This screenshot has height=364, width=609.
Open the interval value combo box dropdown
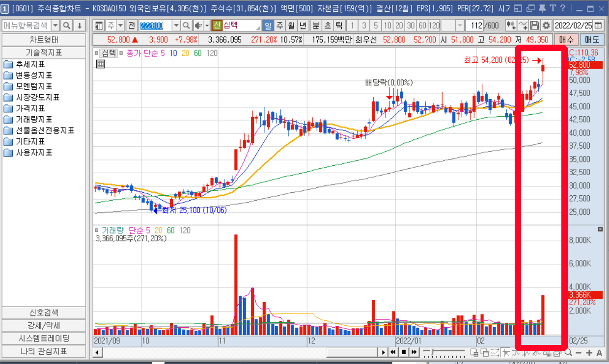click(x=460, y=26)
